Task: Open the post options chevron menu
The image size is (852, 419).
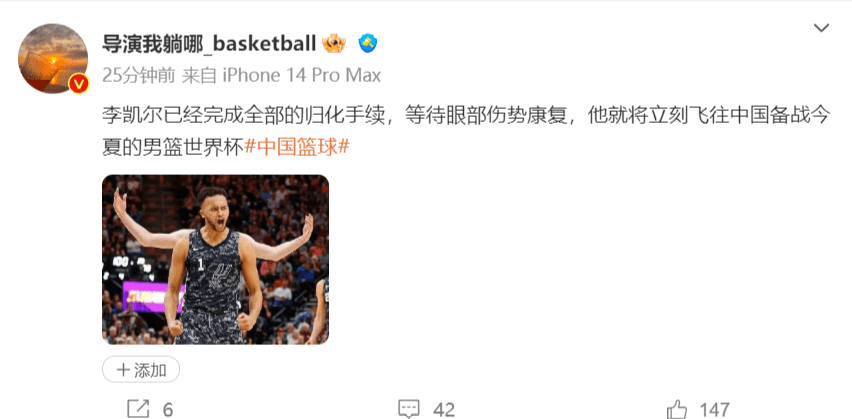Action: 821,28
